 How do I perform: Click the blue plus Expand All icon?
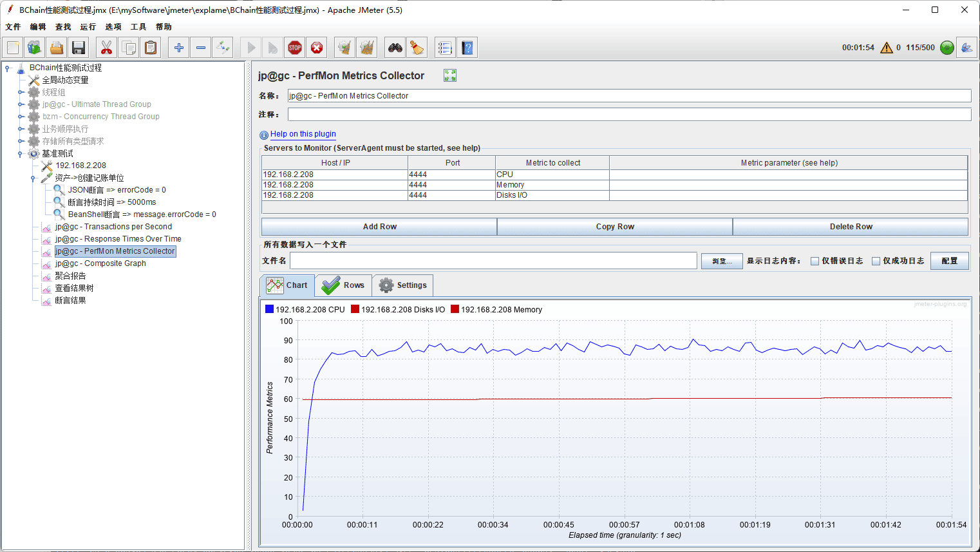pos(179,48)
